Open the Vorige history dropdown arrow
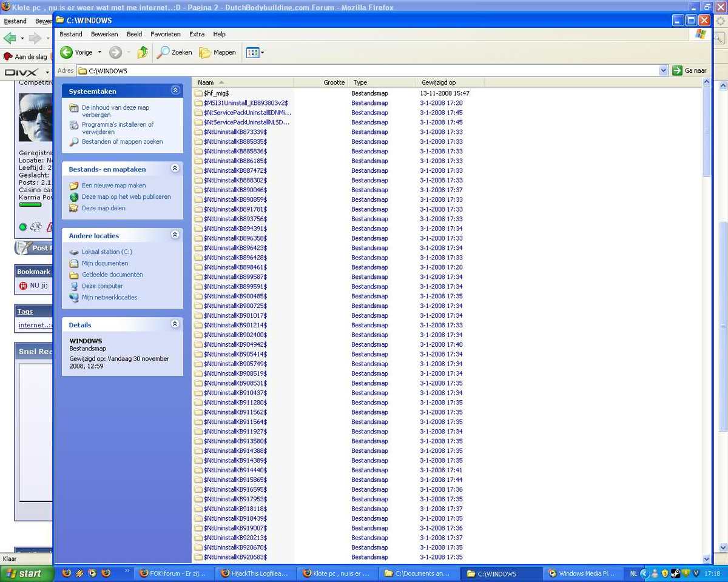 pos(100,53)
